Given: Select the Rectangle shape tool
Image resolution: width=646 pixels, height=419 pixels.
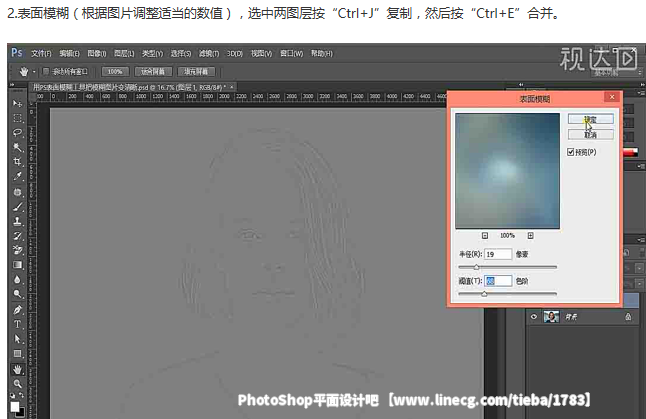Looking at the screenshot, I should click(17, 353).
